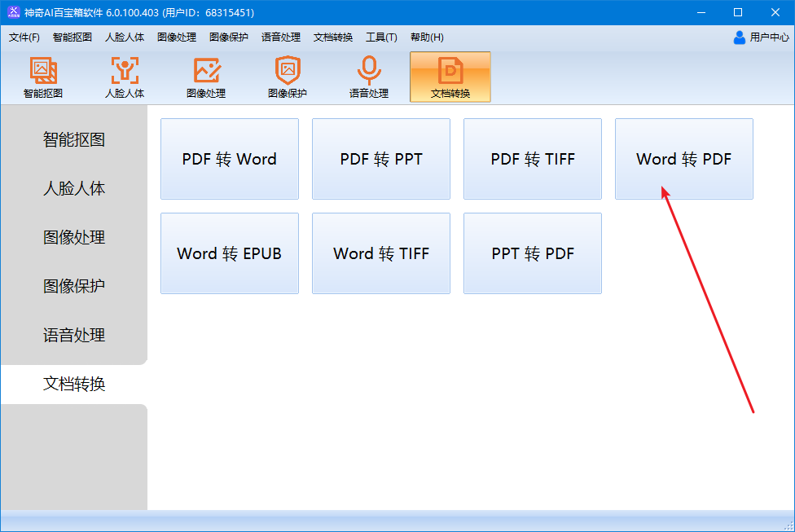This screenshot has height=532, width=795.
Task: Switch to 图像保护 sidebar tab
Action: coord(74,286)
